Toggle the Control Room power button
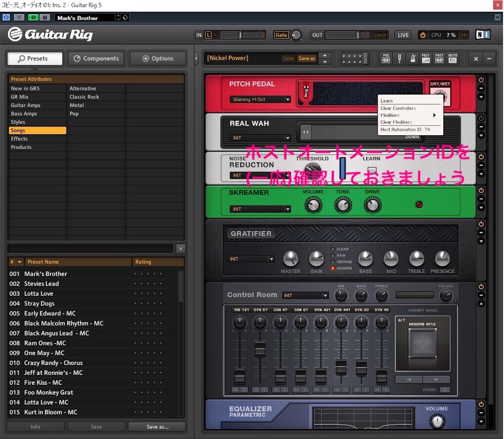This screenshot has height=439, width=504. coord(481,286)
